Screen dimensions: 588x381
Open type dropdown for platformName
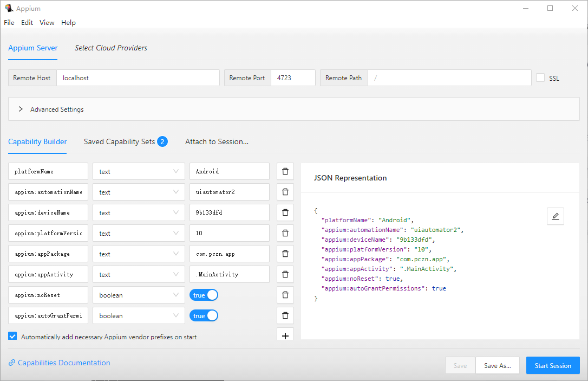[x=139, y=171]
